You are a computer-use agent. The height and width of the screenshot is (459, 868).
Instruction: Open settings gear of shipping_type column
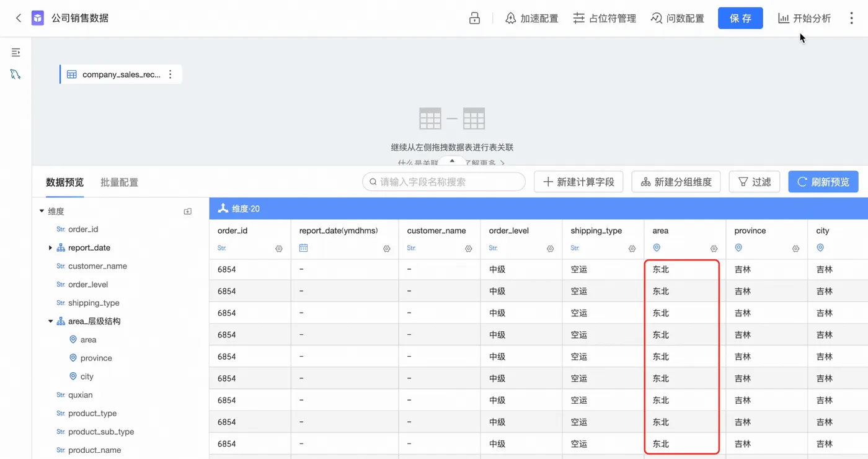[x=632, y=249]
